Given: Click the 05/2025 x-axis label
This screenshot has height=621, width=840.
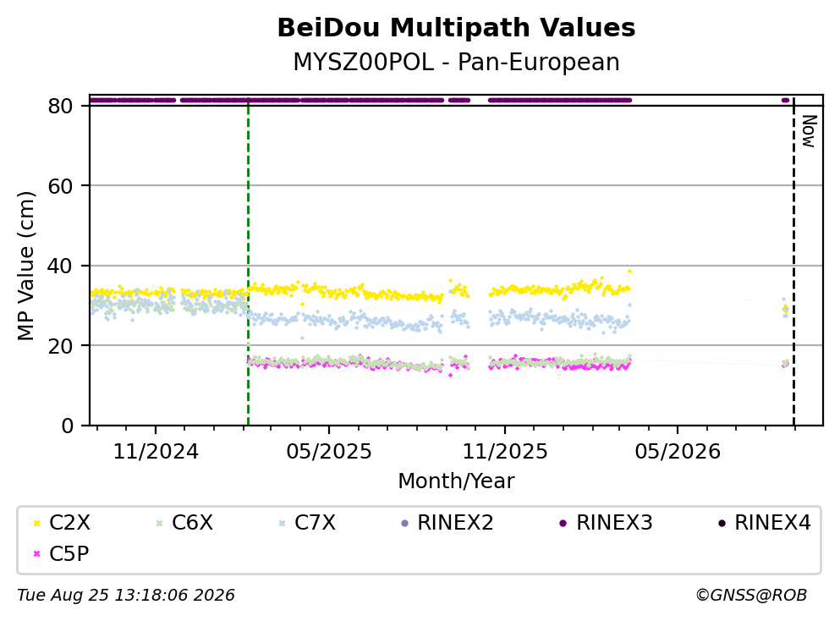Looking at the screenshot, I should [328, 452].
